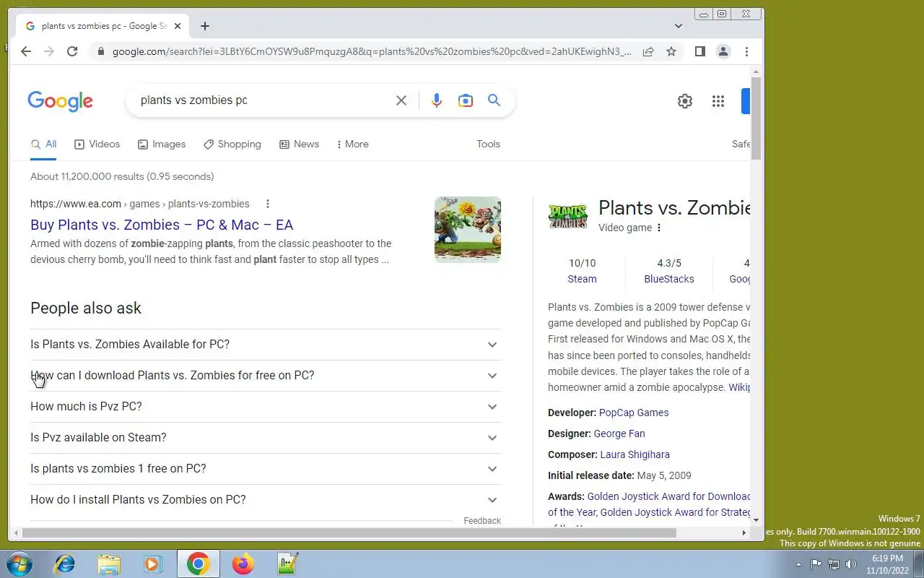Go back with Chrome's back arrow
Image resolution: width=924 pixels, height=578 pixels.
(x=26, y=51)
